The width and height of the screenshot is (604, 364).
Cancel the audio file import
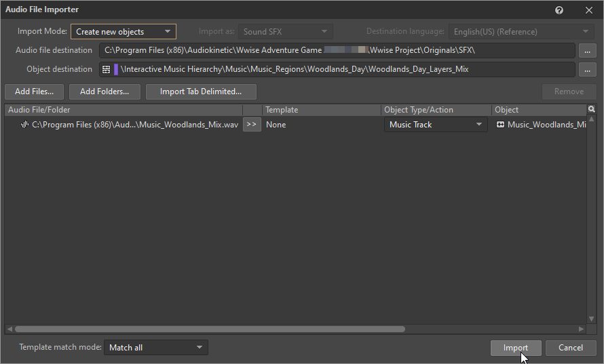tap(570, 348)
